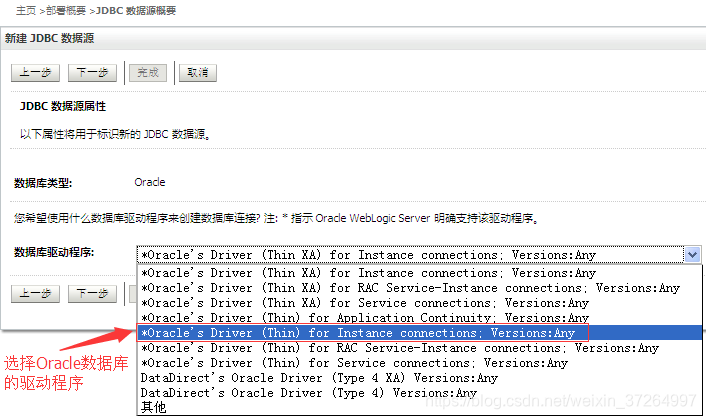Select DataDirect's Oracle Driver Type 4 XA
Viewport: 706px width, 419px height.
tap(419, 378)
